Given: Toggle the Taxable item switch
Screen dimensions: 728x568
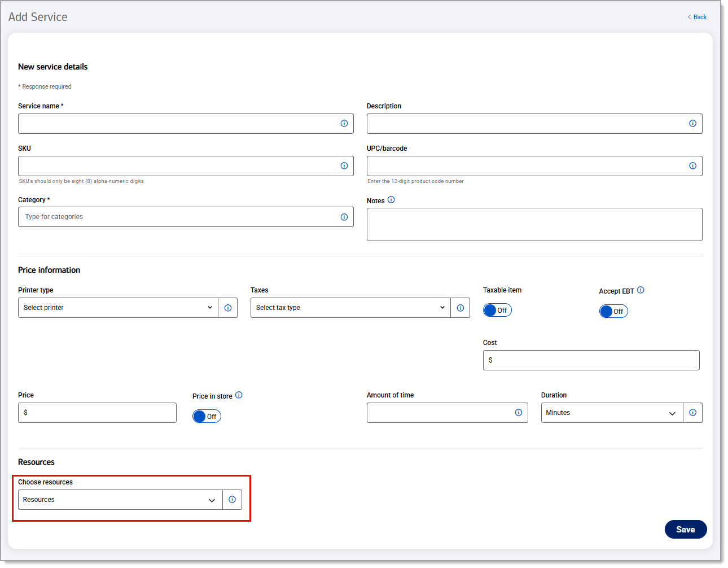Looking at the screenshot, I should pyautogui.click(x=497, y=311).
